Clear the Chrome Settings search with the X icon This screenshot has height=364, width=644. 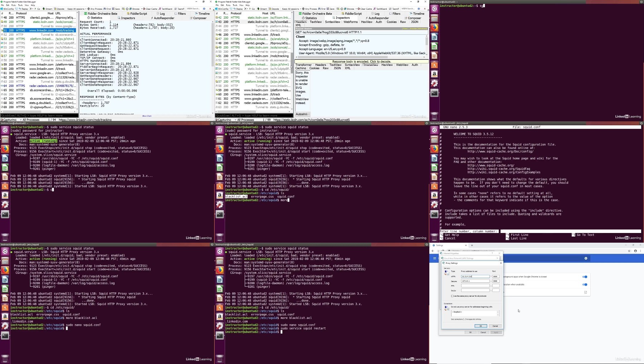586,258
